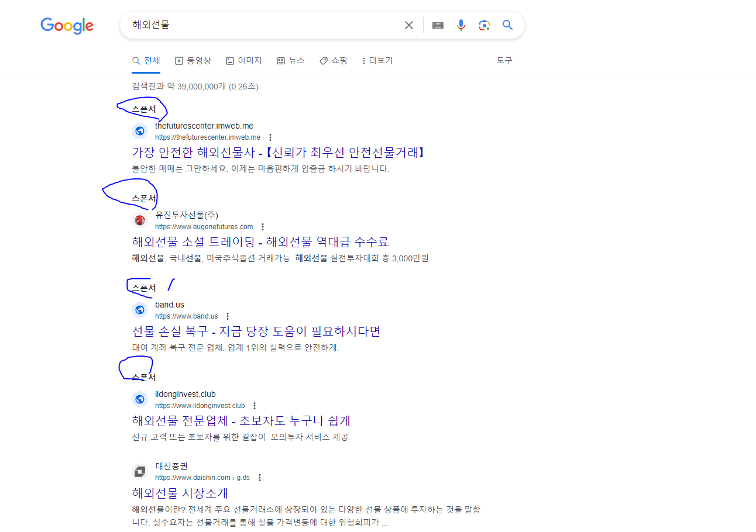The height and width of the screenshot is (532, 756).
Task: Open three-dot menu for eugenefutures.com
Action: point(263,227)
